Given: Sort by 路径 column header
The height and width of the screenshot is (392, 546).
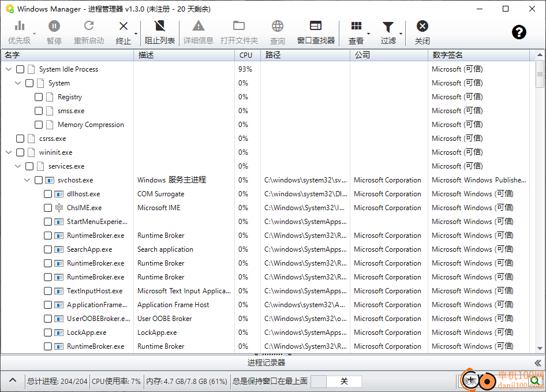Looking at the screenshot, I should (305, 55).
